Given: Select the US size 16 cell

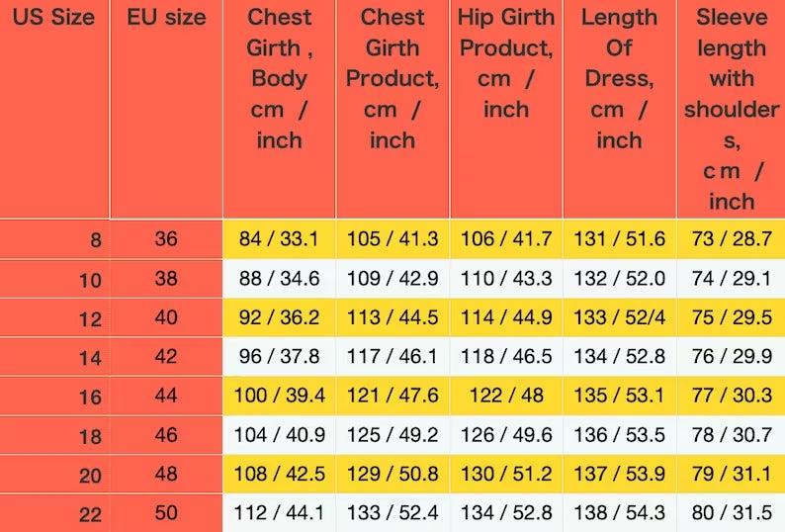Looking at the screenshot, I should [x=90, y=397].
